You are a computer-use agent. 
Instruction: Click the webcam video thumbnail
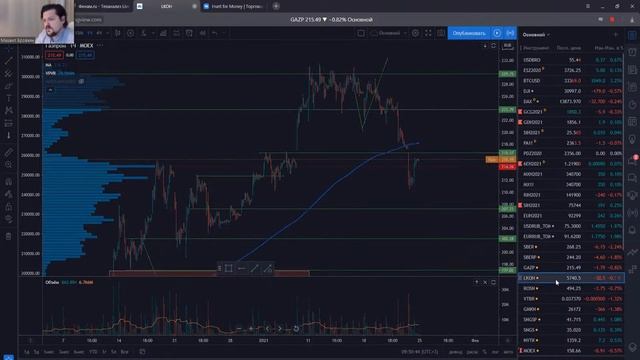37,22
